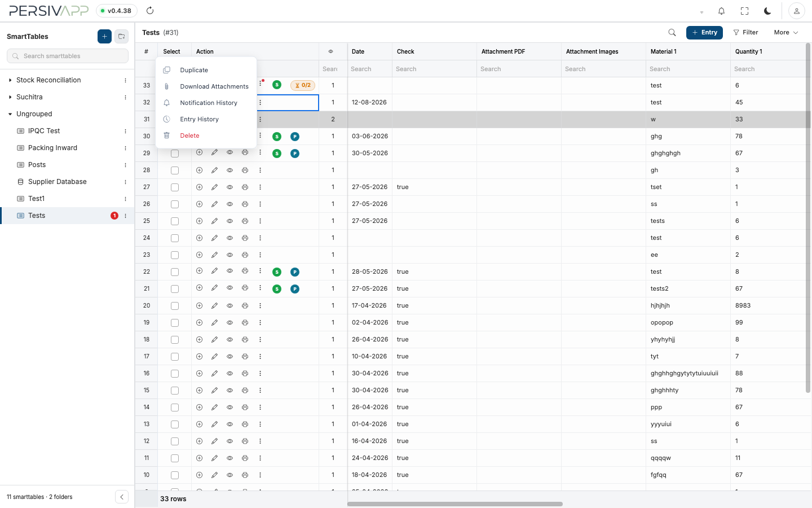Screen dimensions: 812x508
Task: Tick the checkbox for row 24
Action: click(175, 238)
